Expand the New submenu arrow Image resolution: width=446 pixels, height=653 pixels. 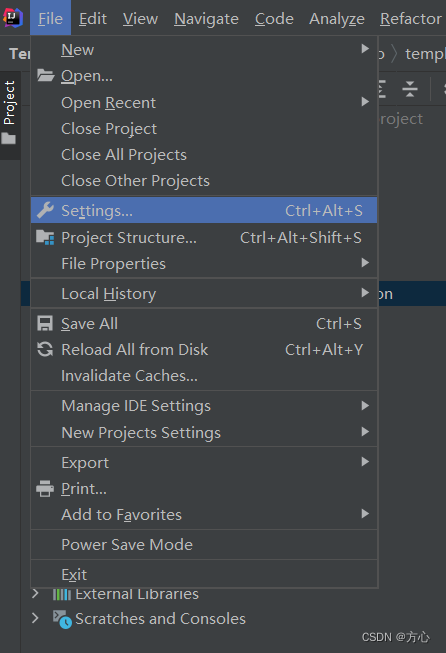[x=365, y=49]
